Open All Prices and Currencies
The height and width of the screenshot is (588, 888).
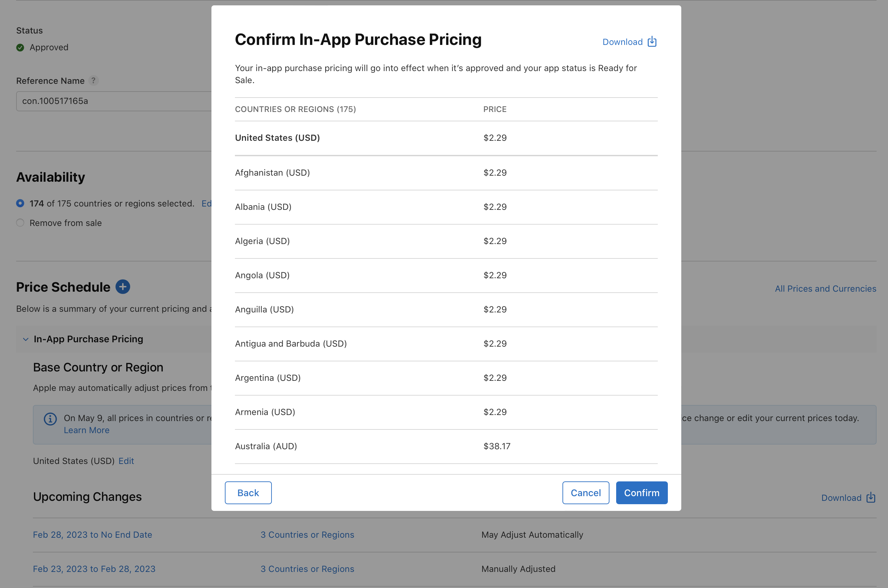pyautogui.click(x=825, y=288)
